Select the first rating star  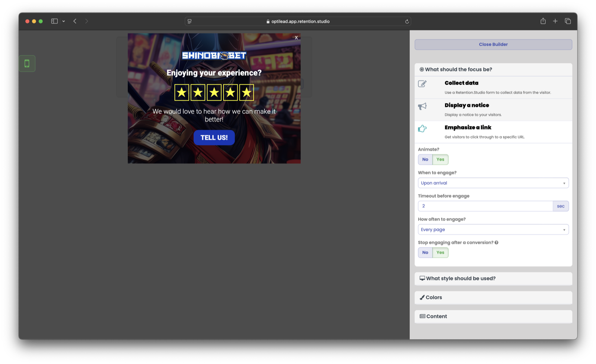182,92
